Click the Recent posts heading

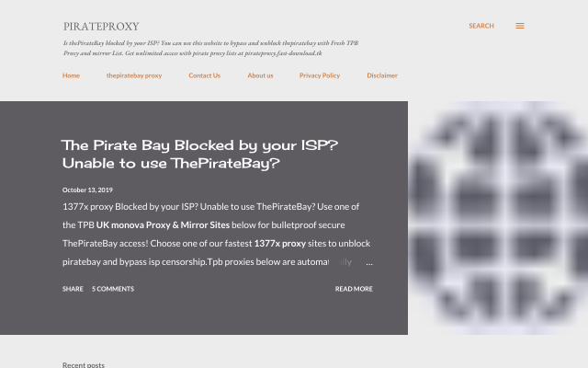[84, 364]
